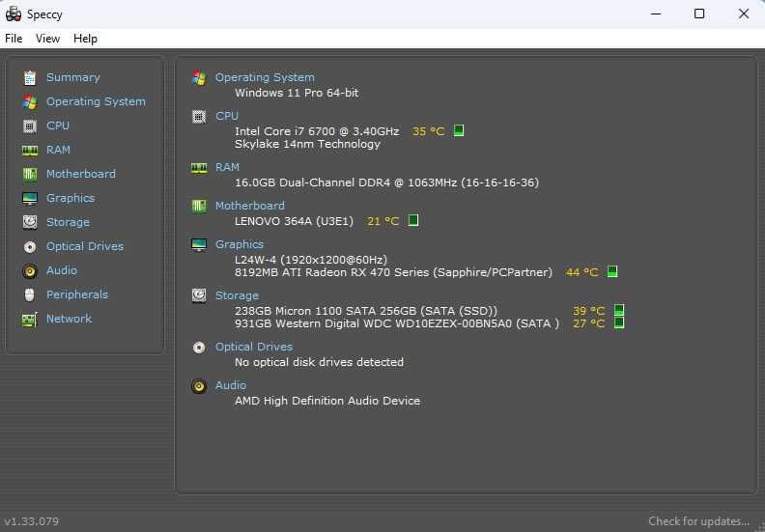Screen dimensions: 765x532
Task: Select Audio in the sidebar
Action: coord(62,270)
